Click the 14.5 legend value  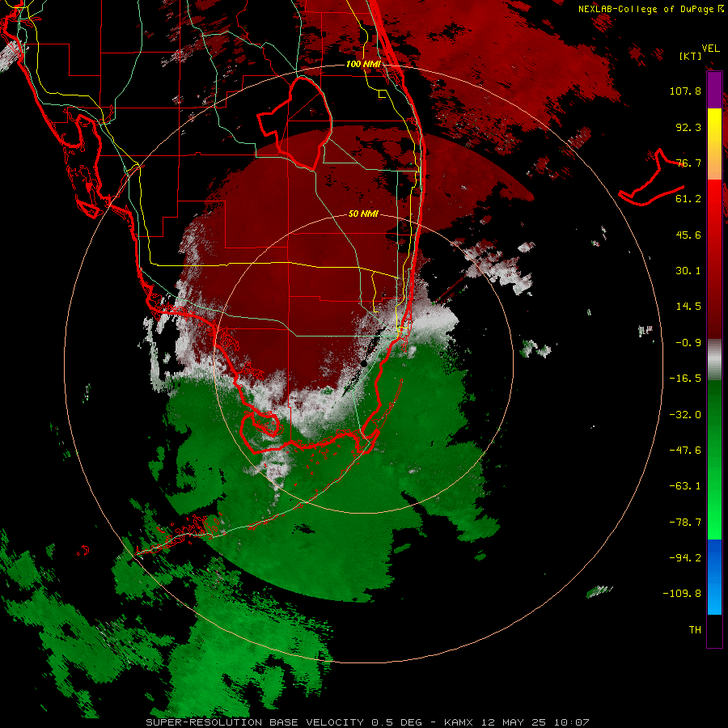pyautogui.click(x=688, y=307)
